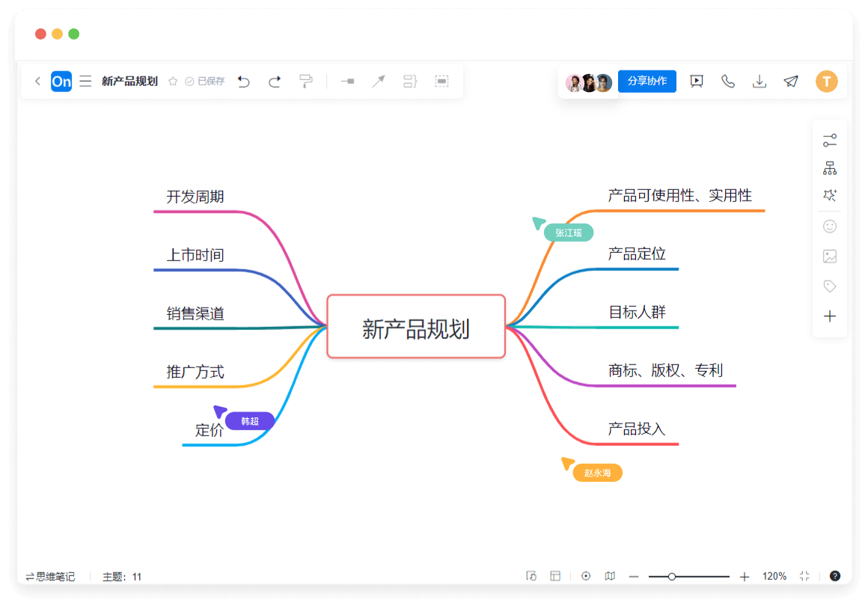868x606 pixels.
Task: Click the download export icon
Action: 759,82
